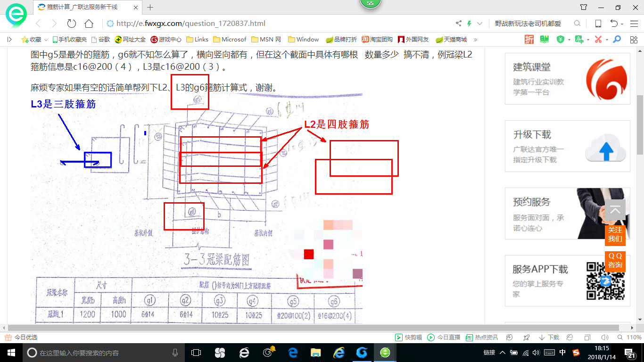Click the green book reader extension icon
This screenshot has height=362, width=644.
(x=545, y=40)
